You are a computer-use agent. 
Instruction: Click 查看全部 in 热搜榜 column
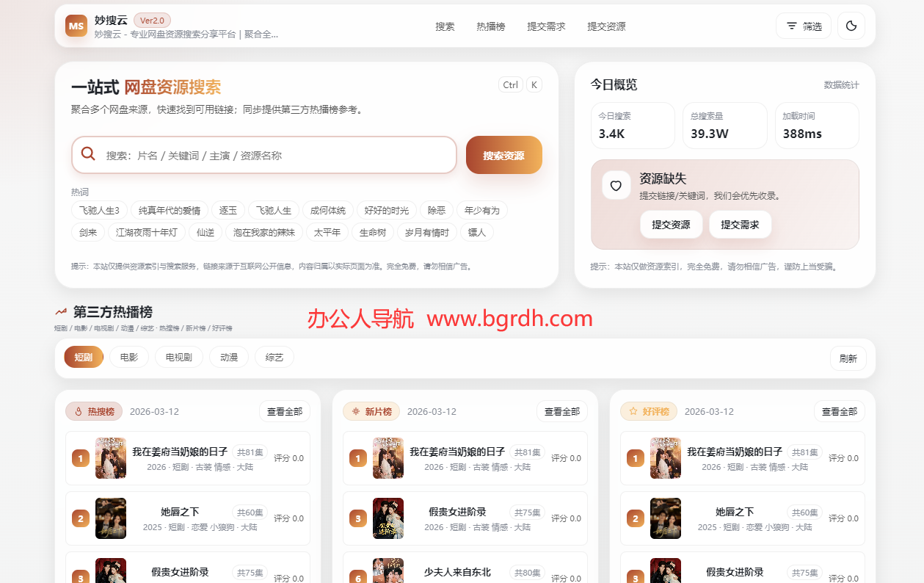[x=285, y=411]
